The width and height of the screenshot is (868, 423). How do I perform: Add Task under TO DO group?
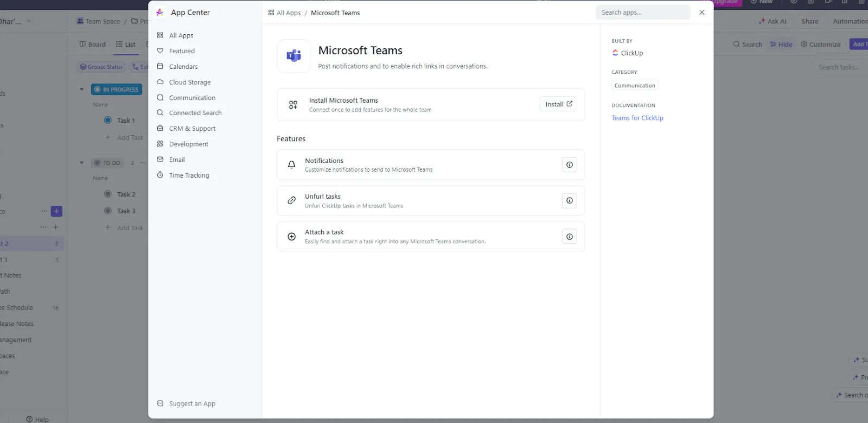point(125,228)
